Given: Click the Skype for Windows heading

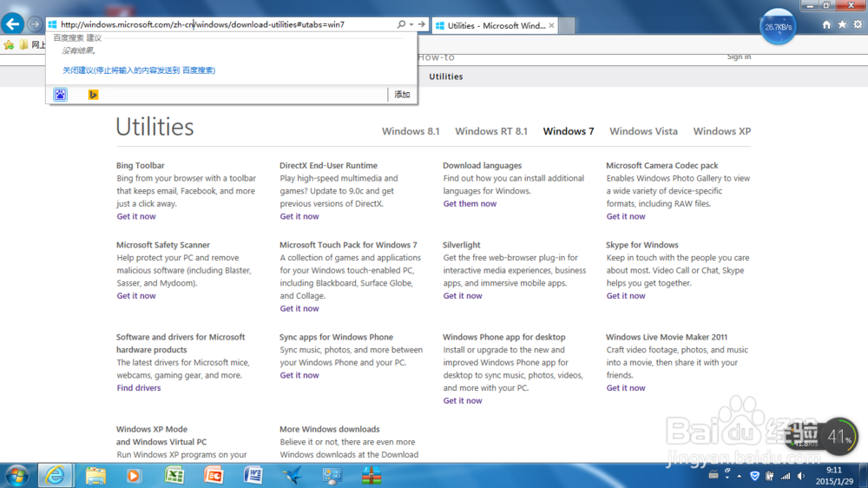Looking at the screenshot, I should 641,245.
